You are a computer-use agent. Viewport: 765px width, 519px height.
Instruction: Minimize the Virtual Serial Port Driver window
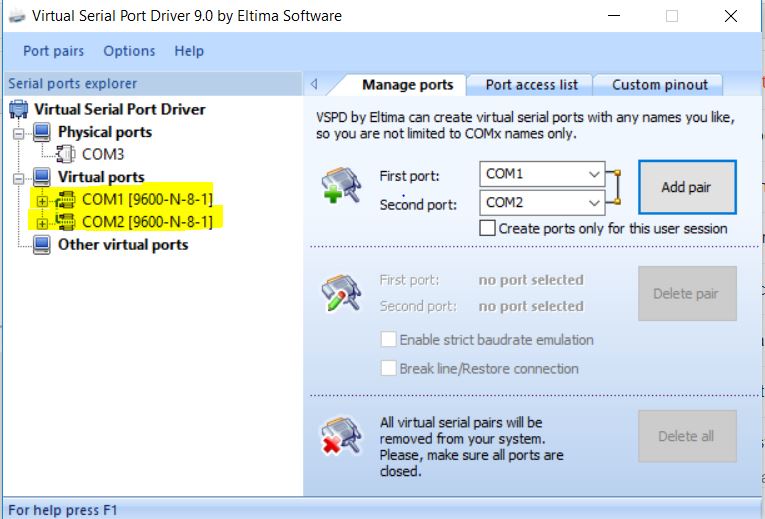pyautogui.click(x=614, y=16)
